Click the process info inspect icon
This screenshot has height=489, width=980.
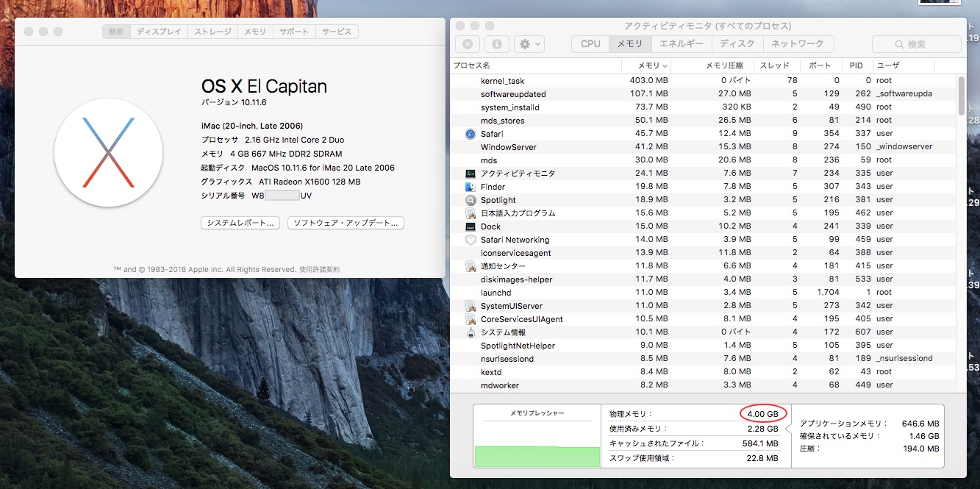pyautogui.click(x=496, y=44)
